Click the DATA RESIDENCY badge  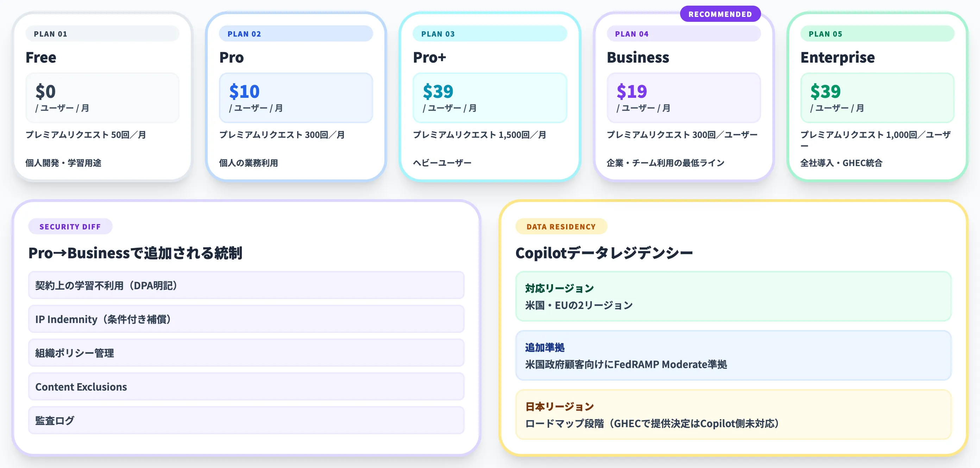tap(561, 227)
